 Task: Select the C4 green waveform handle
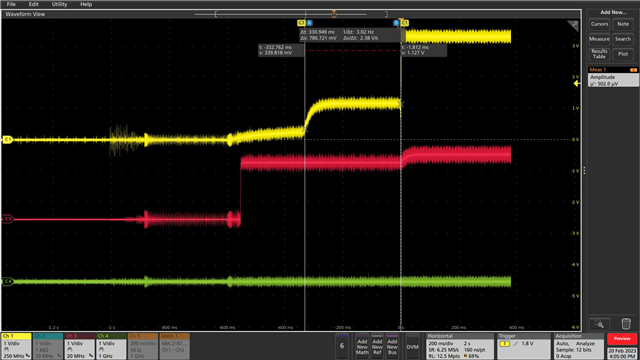[x=7, y=281]
